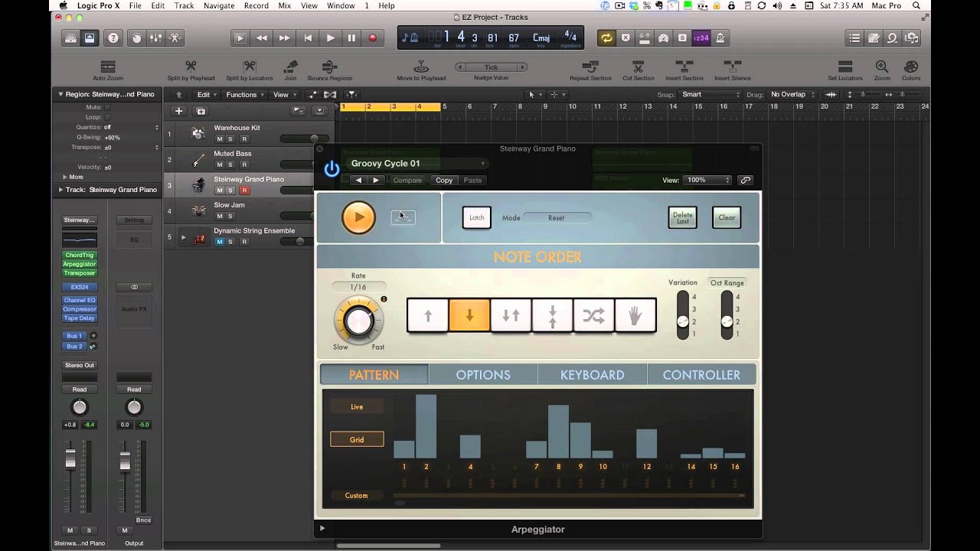980x551 pixels.
Task: Click the Insert Section icon
Action: [684, 67]
